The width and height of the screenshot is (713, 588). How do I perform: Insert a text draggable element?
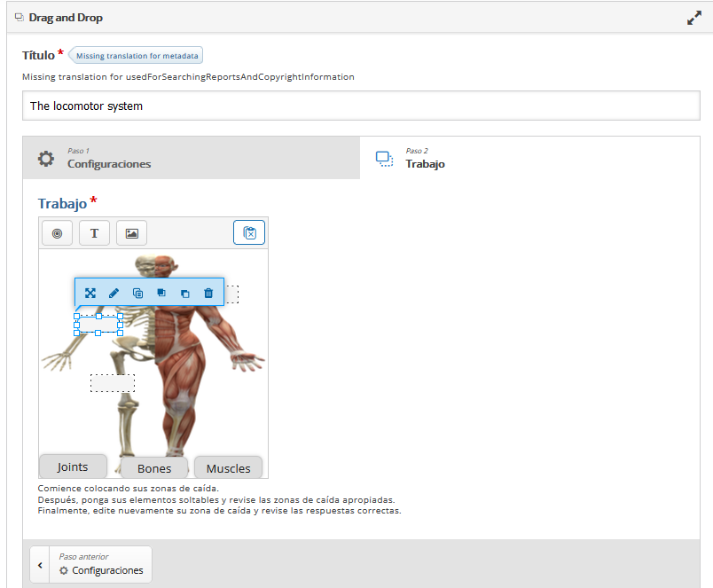tap(95, 233)
